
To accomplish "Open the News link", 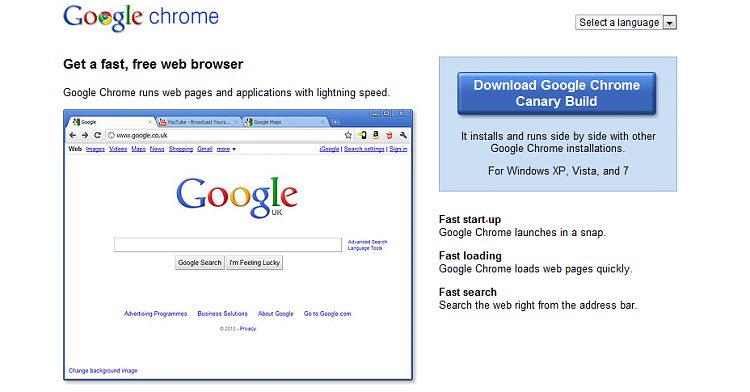I will pos(157,149).
